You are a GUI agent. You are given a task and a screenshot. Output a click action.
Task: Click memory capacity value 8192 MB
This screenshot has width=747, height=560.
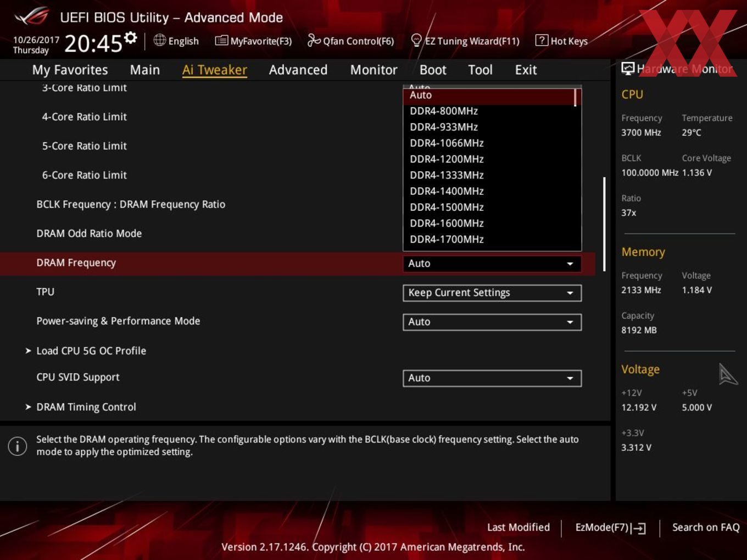coord(639,330)
